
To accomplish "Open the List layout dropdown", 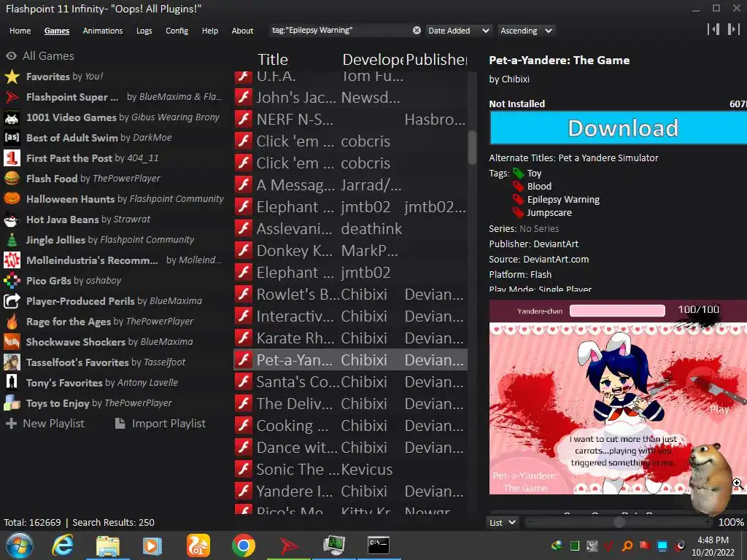I will [503, 522].
